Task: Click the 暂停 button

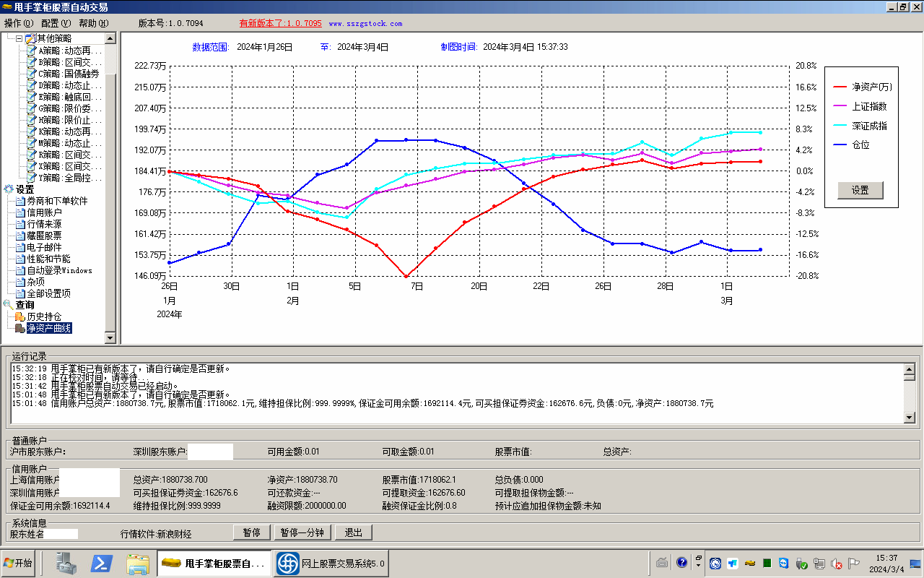Action: (x=251, y=532)
